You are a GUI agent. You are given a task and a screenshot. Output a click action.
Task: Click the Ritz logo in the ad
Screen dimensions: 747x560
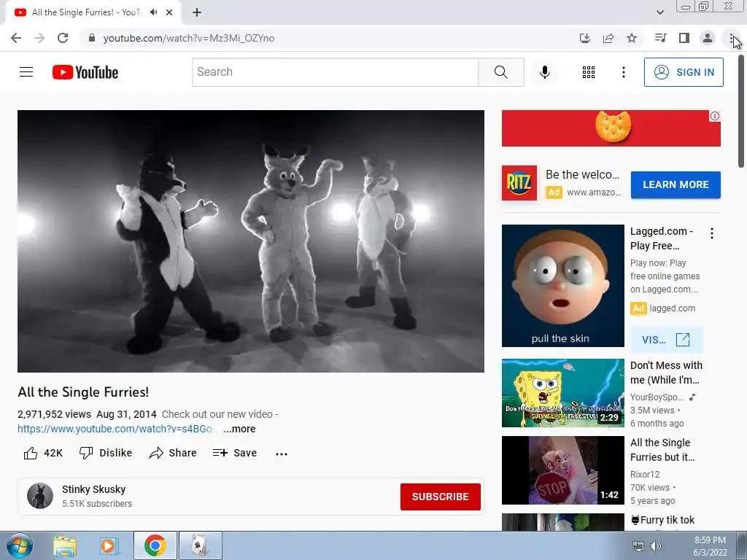(x=519, y=183)
